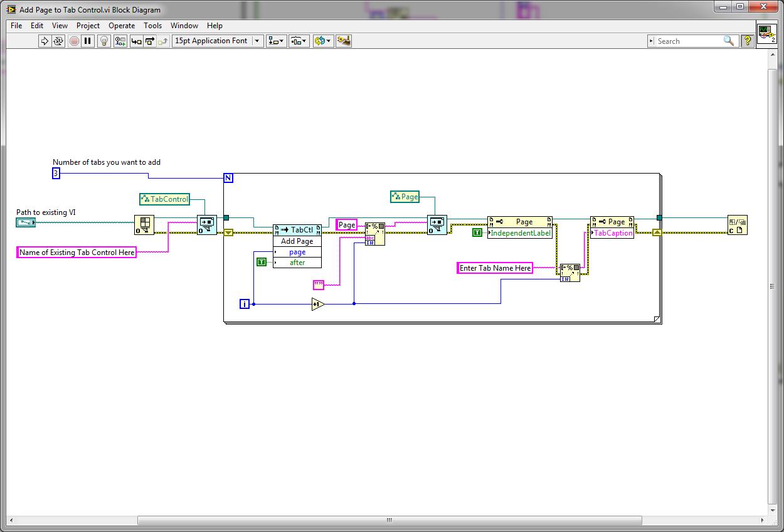Select the second Format Into String node
784x532 pixels.
(x=570, y=273)
